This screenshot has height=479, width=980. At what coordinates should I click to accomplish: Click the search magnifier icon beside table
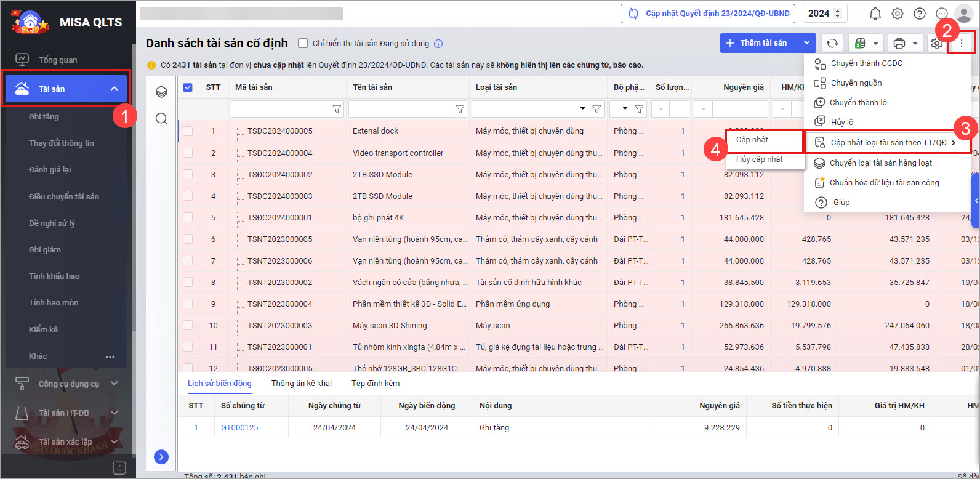click(161, 119)
